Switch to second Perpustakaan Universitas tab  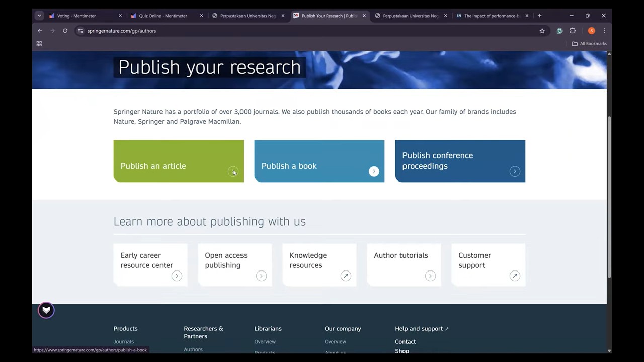click(411, 16)
